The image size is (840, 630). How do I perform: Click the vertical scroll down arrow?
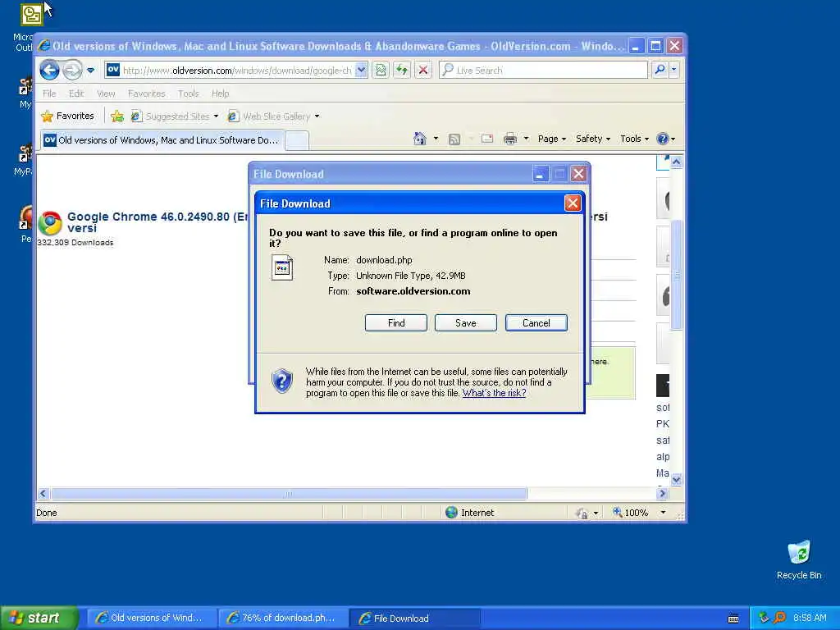677,479
